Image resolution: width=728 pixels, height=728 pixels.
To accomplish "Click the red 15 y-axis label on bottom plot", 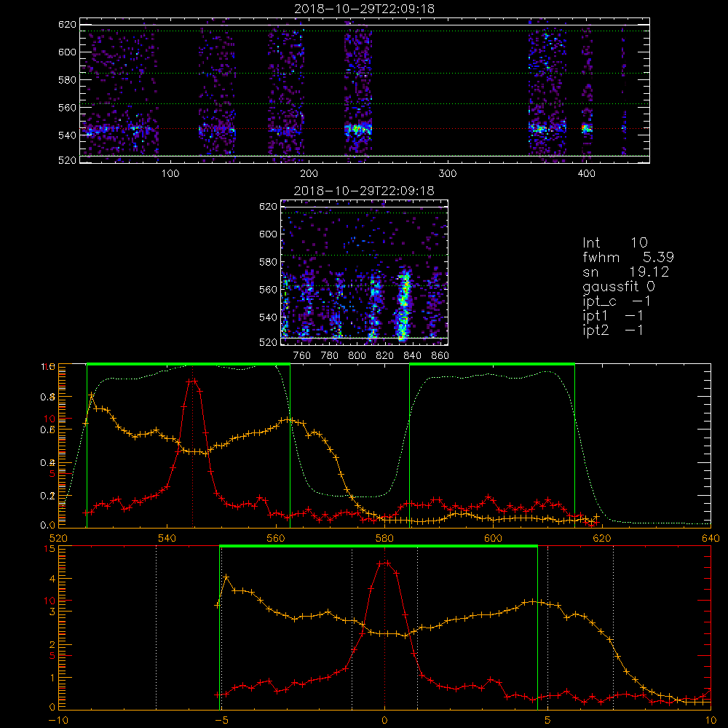I will tap(50, 549).
